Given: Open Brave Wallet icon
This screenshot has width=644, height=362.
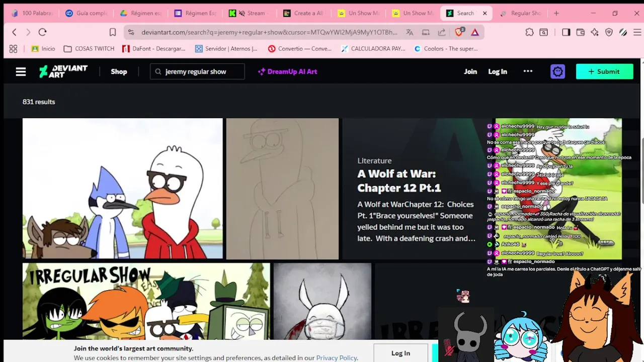Looking at the screenshot, I should click(580, 32).
